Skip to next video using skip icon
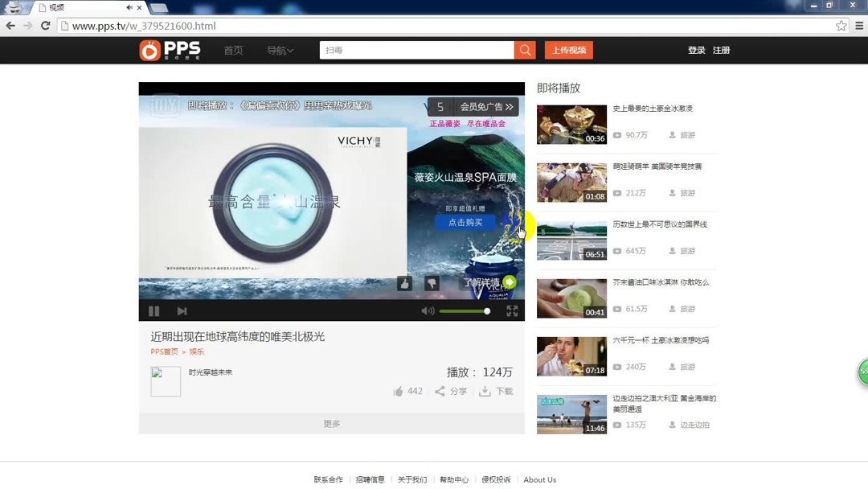 click(x=182, y=311)
